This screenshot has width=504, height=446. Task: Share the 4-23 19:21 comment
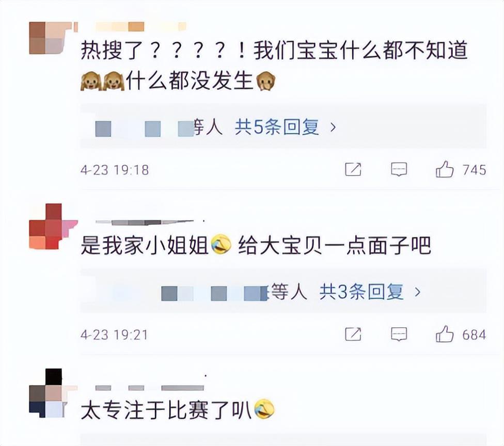pos(353,334)
